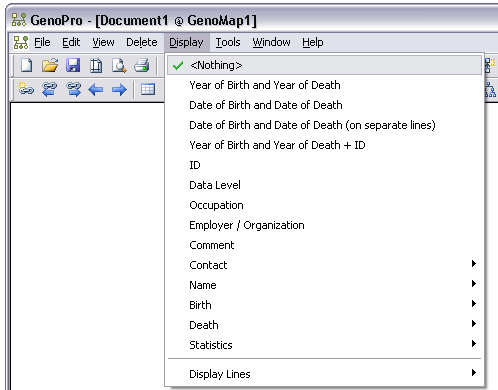Expand the Contact submenu arrow
This screenshot has width=498, height=390.
[474, 264]
